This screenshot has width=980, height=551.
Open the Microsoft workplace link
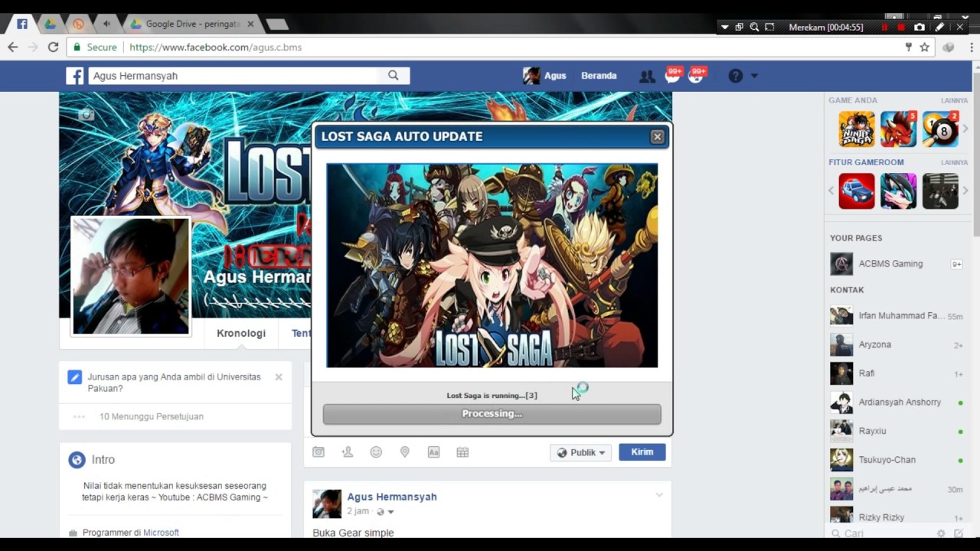pos(161,533)
